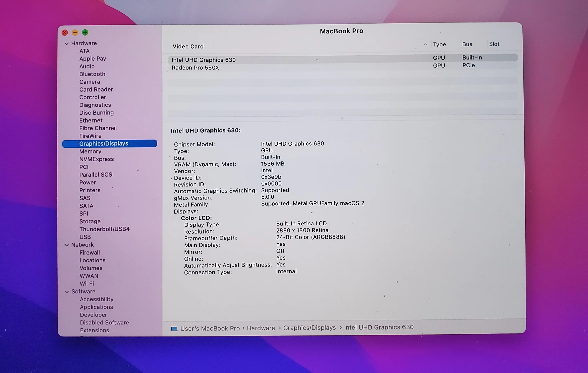Viewport: 588px width, 373px height.
Task: Click the VRAM value 1536 MB
Action: coord(272,164)
